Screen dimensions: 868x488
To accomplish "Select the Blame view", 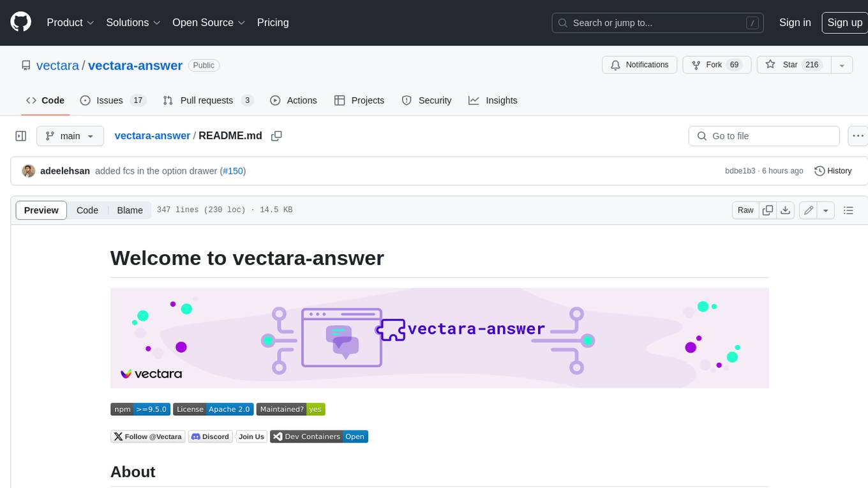I will coord(130,210).
